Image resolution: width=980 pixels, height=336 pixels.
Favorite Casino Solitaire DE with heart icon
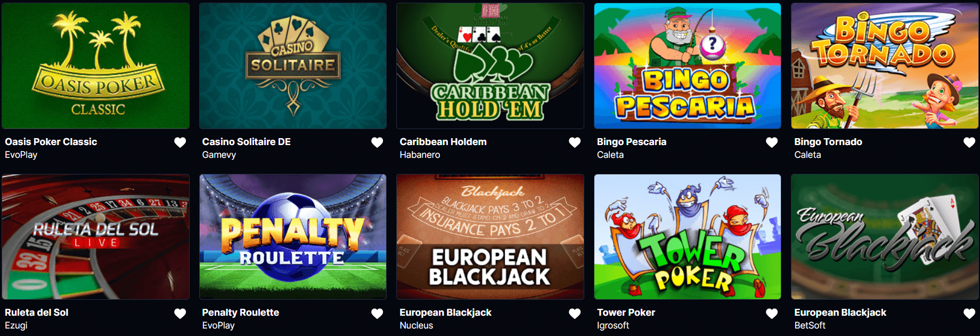(x=377, y=142)
